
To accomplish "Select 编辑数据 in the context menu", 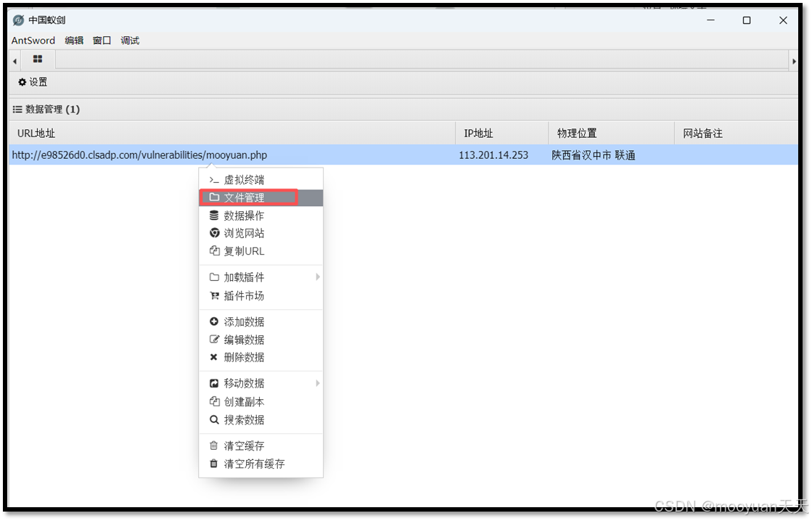I will 261,340.
